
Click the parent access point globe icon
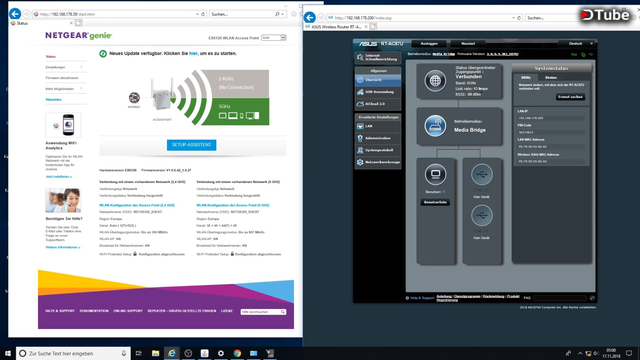point(435,80)
